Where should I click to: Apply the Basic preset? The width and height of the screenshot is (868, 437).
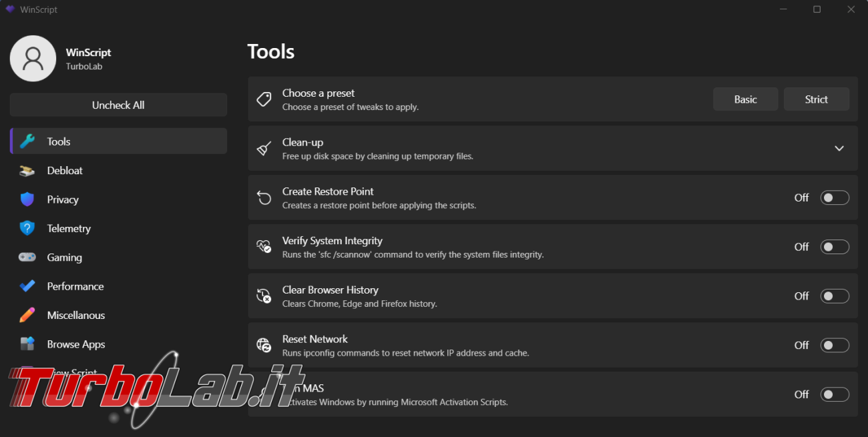click(745, 99)
